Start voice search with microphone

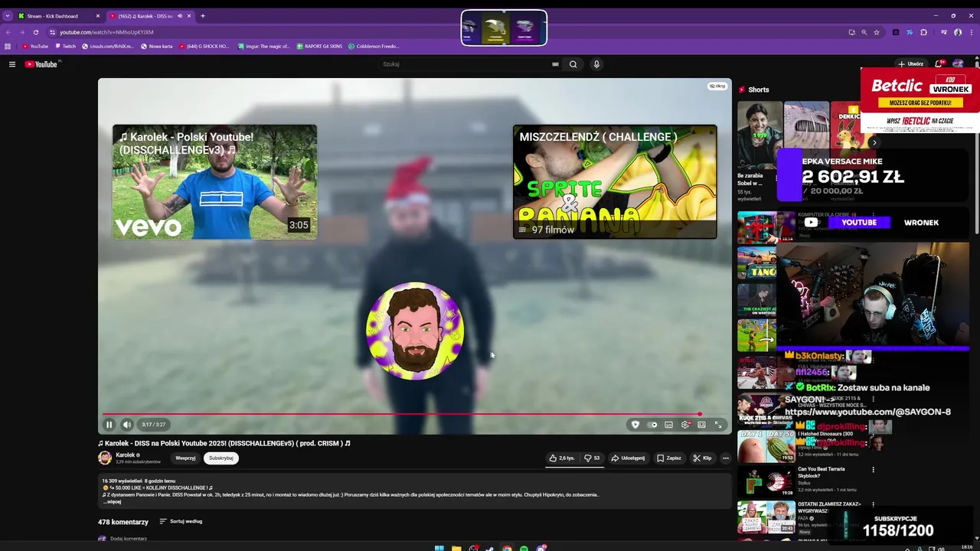point(596,64)
